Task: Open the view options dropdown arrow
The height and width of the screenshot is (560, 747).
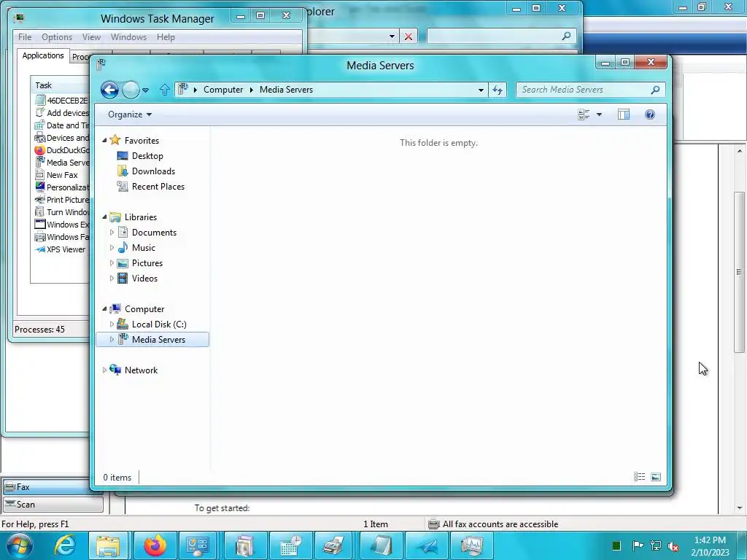Action: (x=600, y=114)
